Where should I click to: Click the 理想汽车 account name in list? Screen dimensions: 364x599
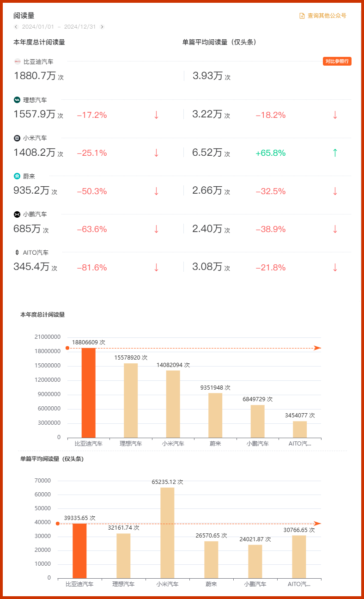tap(35, 100)
